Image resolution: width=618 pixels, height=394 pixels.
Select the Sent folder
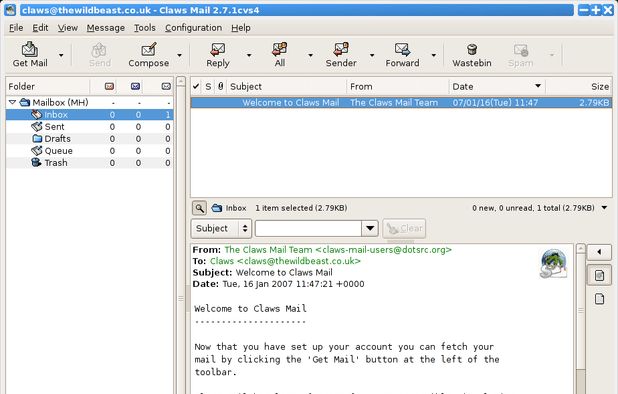click(x=89, y=127)
